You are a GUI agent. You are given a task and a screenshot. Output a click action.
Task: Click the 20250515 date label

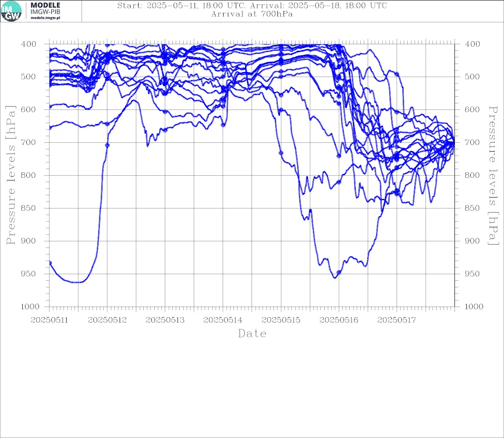[x=281, y=320]
